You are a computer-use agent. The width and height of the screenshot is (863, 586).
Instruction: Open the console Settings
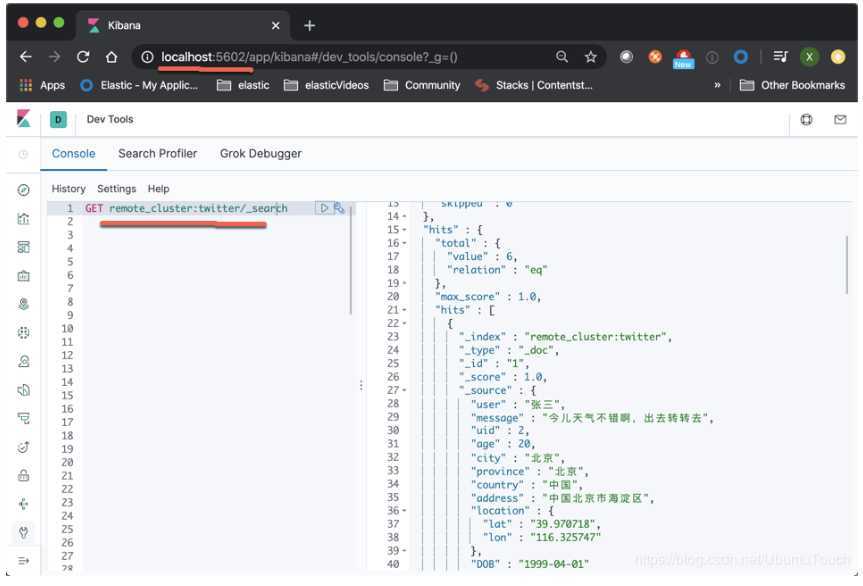(x=116, y=189)
